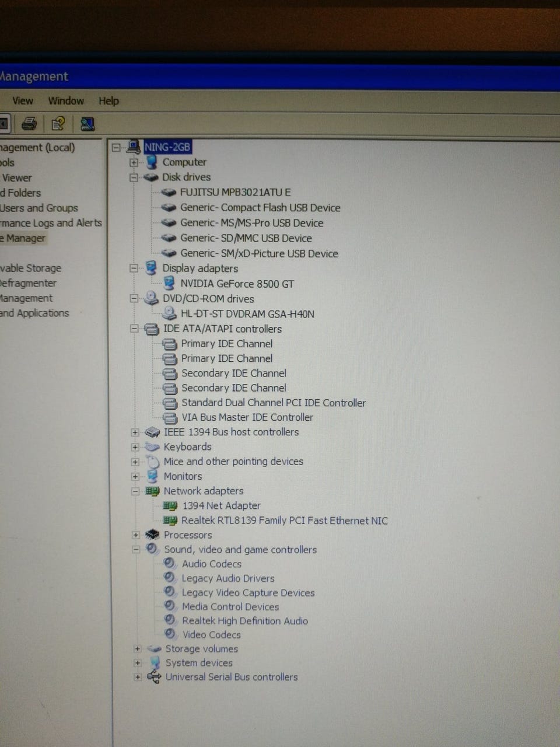Click the Display adapters category icon

tap(152, 268)
